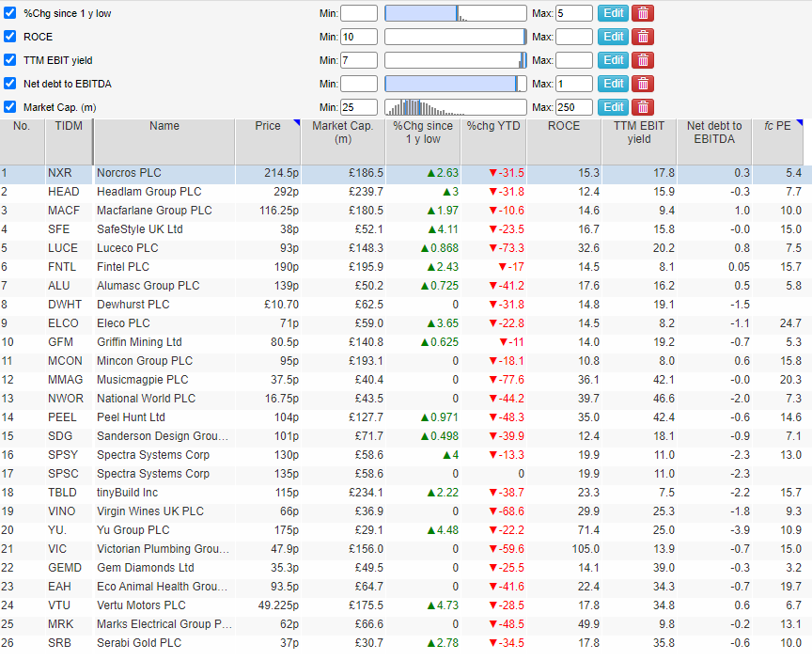Select Peel Hunt Ltd
The width and height of the screenshot is (812, 660).
coord(131,417)
